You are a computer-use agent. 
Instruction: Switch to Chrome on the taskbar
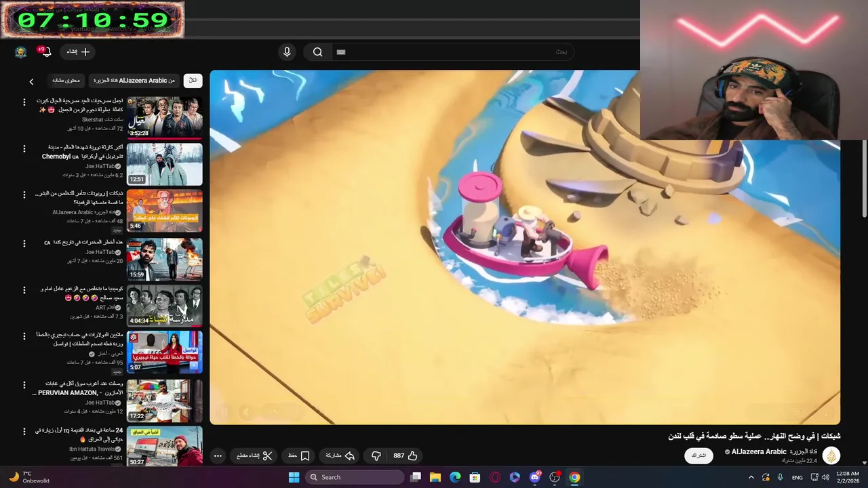[x=574, y=477]
